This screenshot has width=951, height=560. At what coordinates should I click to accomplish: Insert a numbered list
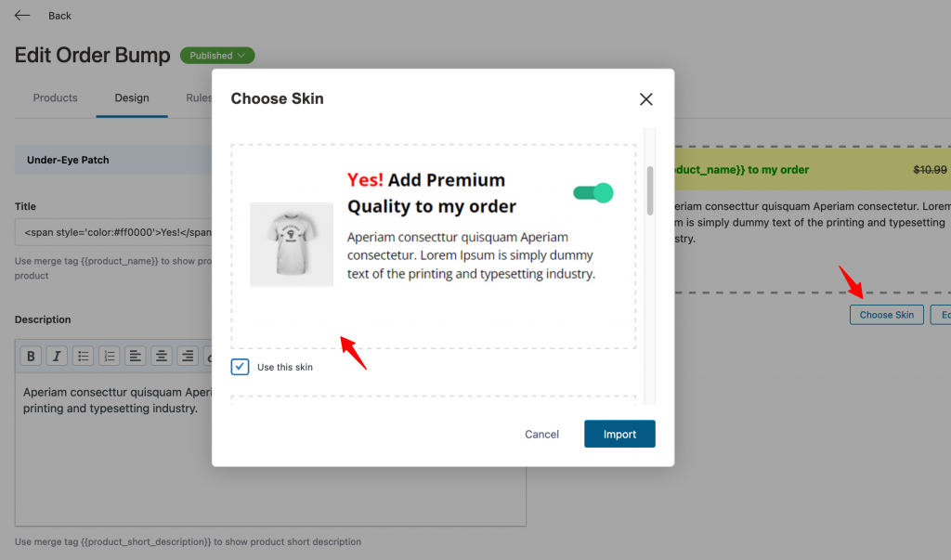pos(110,356)
